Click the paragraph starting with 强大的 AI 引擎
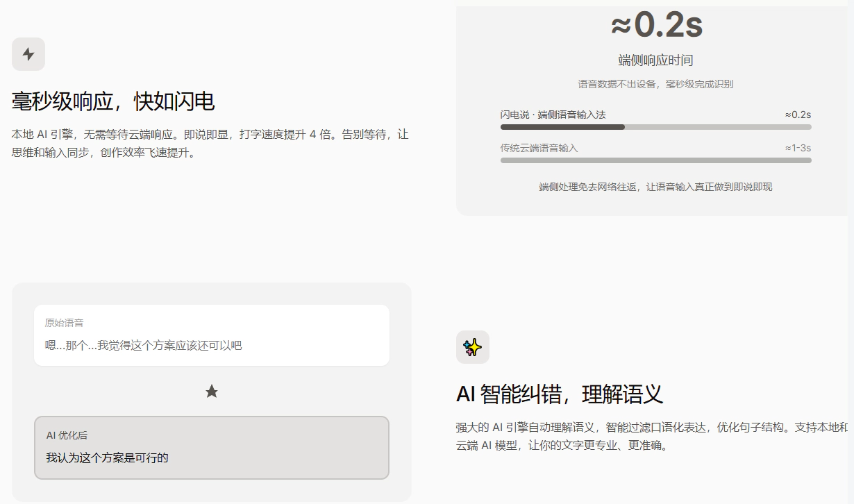Screen dimensions: 854x504 click(x=651, y=436)
